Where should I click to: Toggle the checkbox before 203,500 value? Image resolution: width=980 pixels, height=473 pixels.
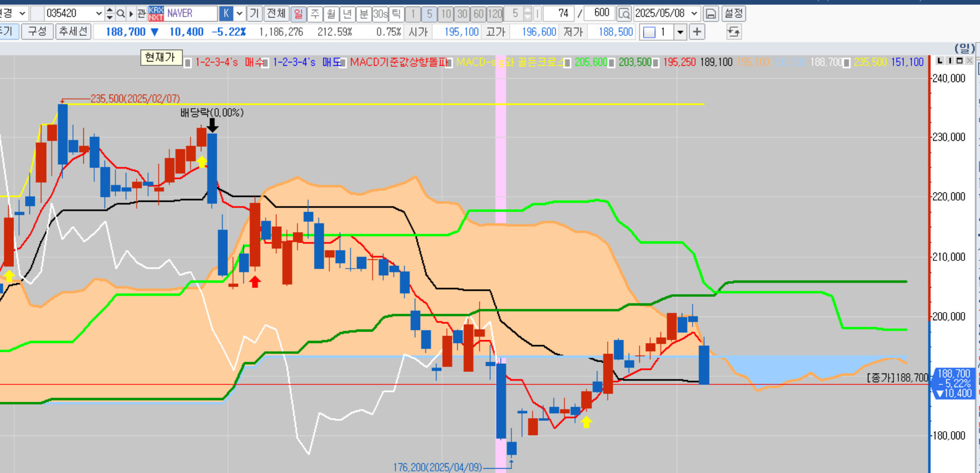(612, 63)
